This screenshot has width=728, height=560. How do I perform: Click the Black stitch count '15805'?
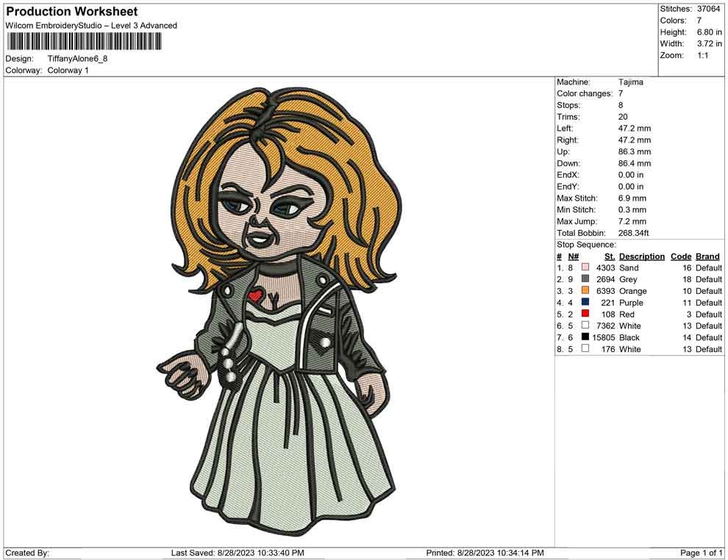(x=603, y=337)
